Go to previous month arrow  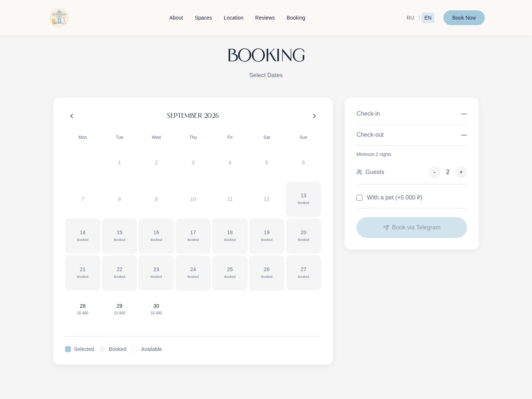point(72,116)
